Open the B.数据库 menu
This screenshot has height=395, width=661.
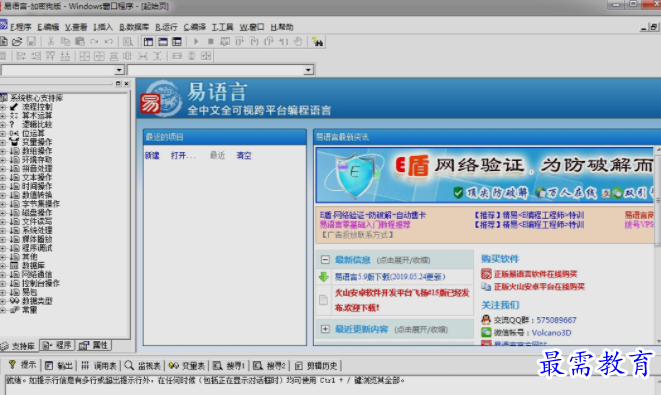coord(134,27)
